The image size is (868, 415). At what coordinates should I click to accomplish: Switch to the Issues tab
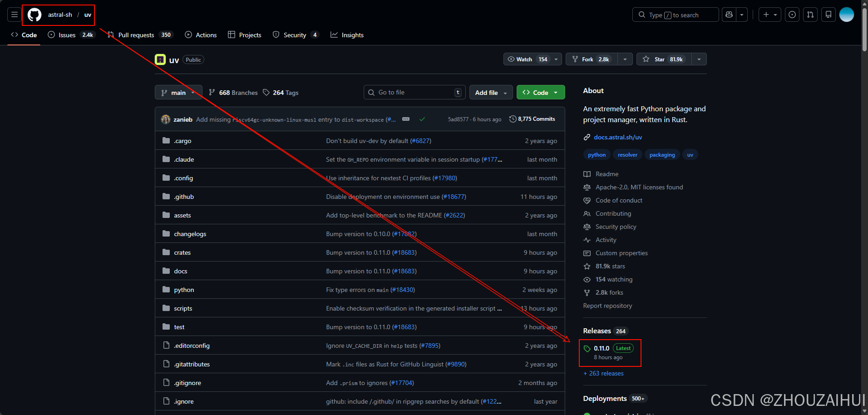[x=71, y=35]
